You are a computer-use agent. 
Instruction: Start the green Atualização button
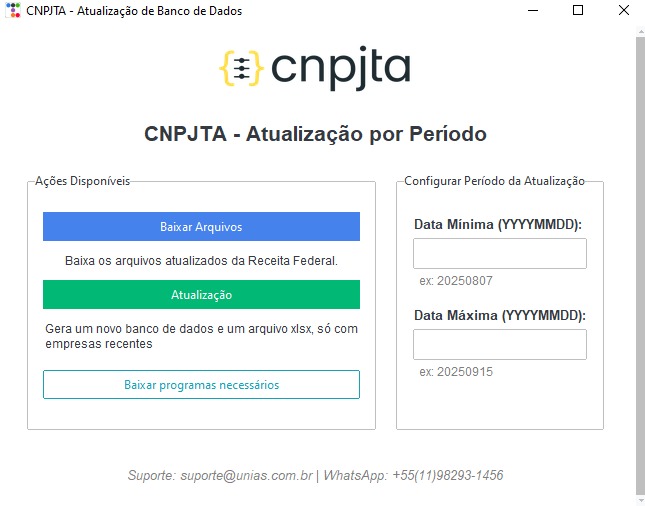[201, 295]
